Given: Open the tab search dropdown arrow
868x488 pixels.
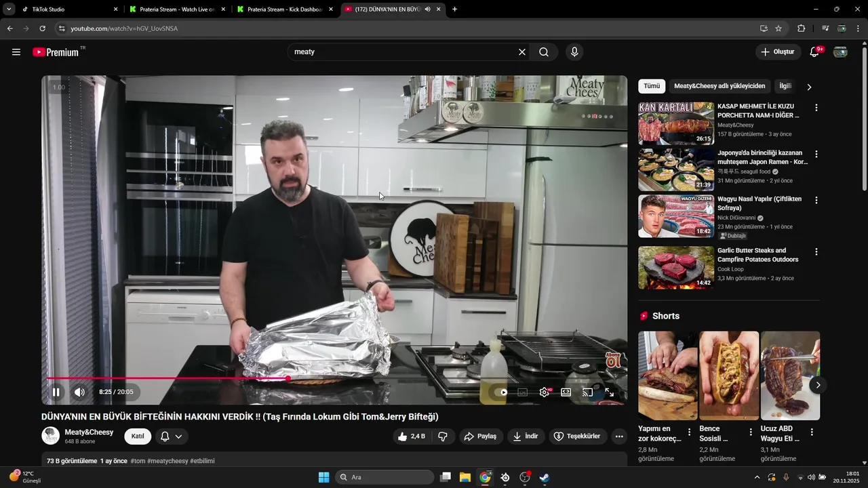Looking at the screenshot, I should click(9, 9).
